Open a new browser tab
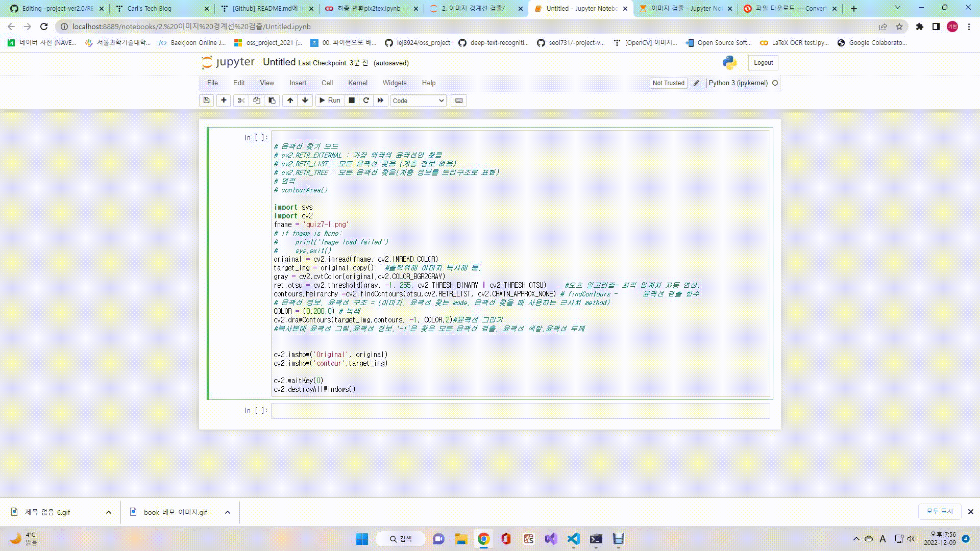 click(x=854, y=9)
